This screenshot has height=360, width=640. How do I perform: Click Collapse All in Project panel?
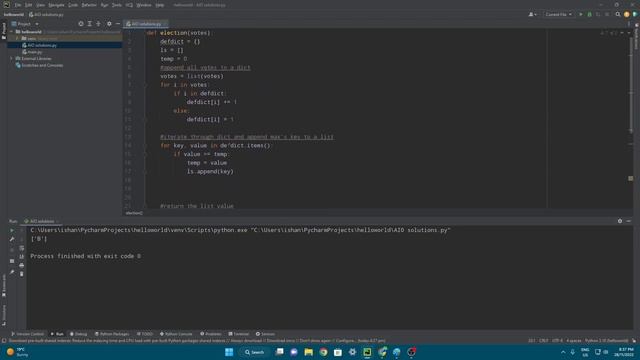[98, 24]
